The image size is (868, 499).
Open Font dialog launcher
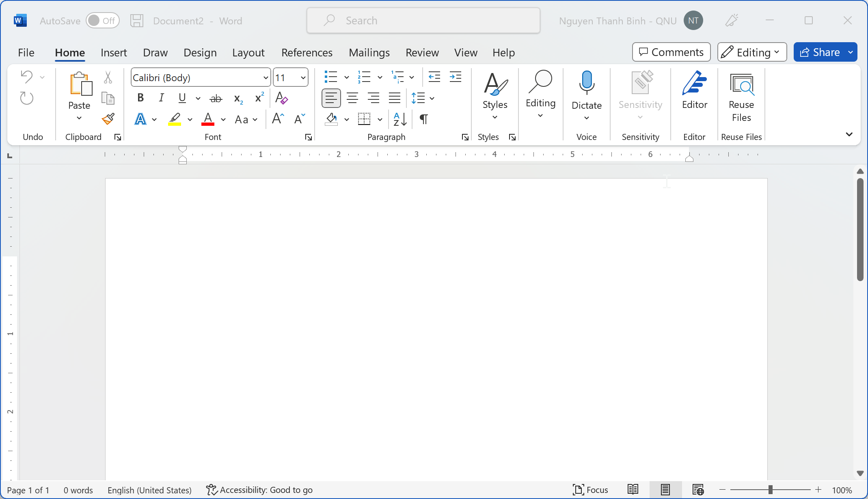tap(309, 137)
